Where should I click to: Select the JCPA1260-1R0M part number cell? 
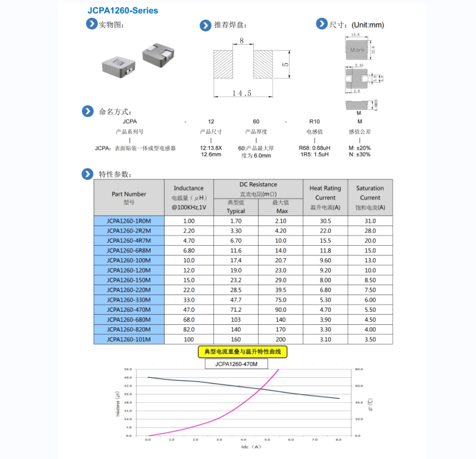[129, 221]
